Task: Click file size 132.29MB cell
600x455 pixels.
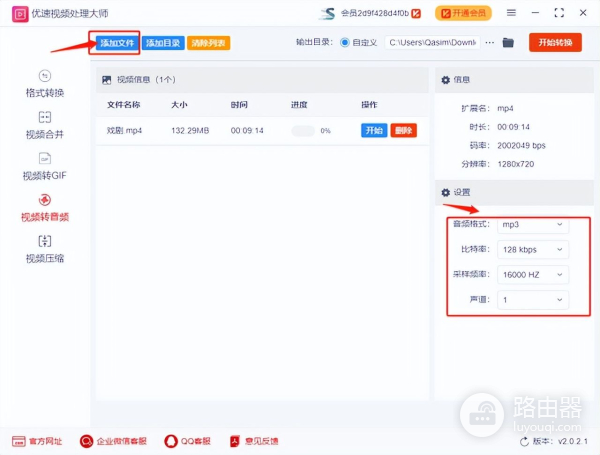Action: (190, 130)
